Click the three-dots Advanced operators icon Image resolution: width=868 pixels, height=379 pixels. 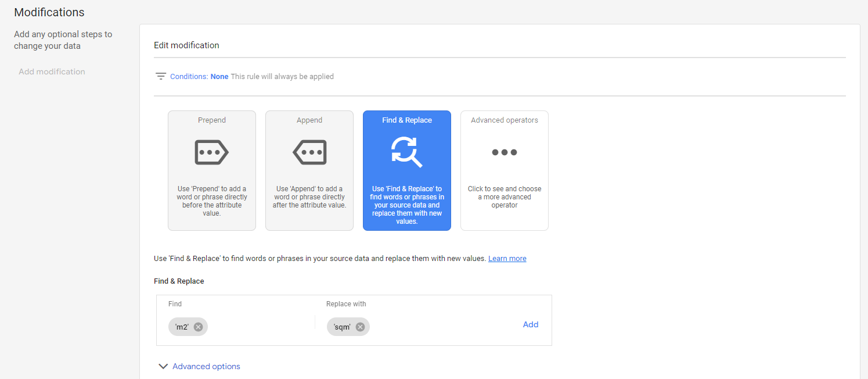505,152
